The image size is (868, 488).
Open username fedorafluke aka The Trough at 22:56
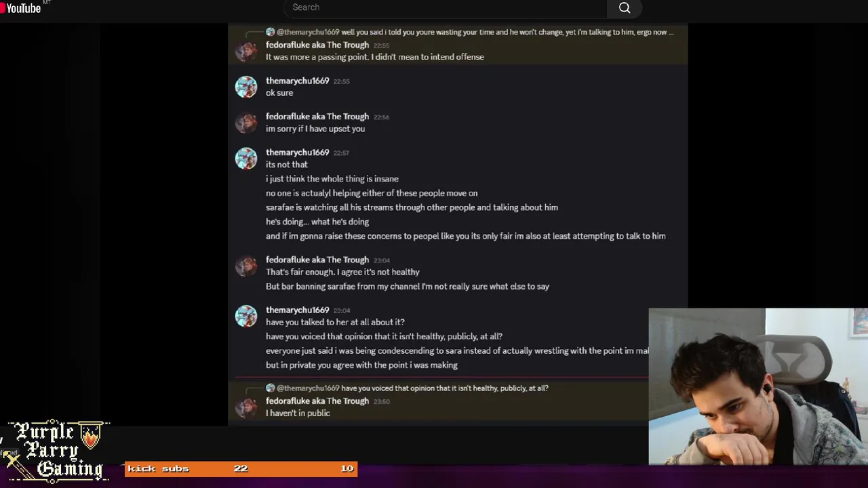[317, 117]
